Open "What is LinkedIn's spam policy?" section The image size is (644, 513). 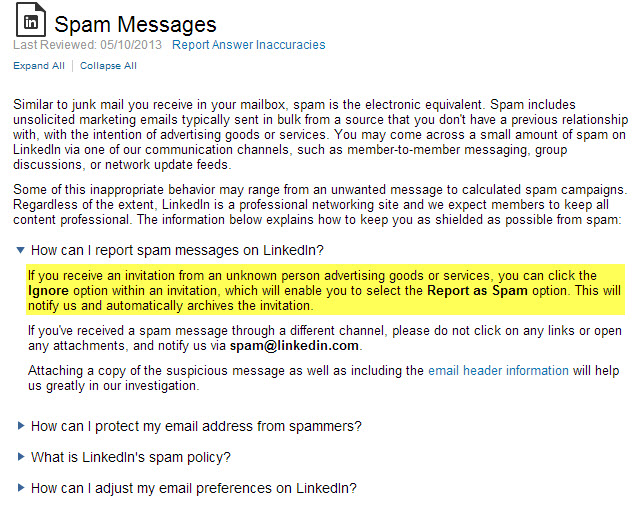point(131,457)
